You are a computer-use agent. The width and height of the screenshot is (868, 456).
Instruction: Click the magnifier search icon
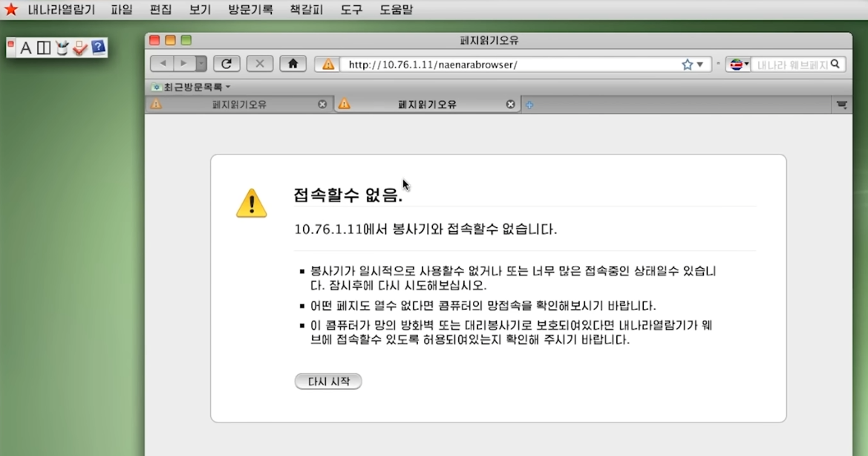tap(835, 65)
